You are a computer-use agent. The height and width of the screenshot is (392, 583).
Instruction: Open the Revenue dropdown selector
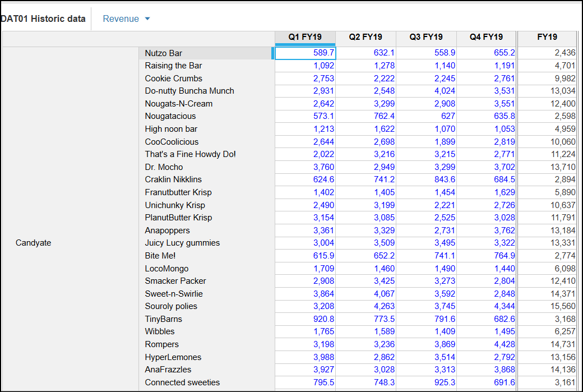tap(126, 19)
